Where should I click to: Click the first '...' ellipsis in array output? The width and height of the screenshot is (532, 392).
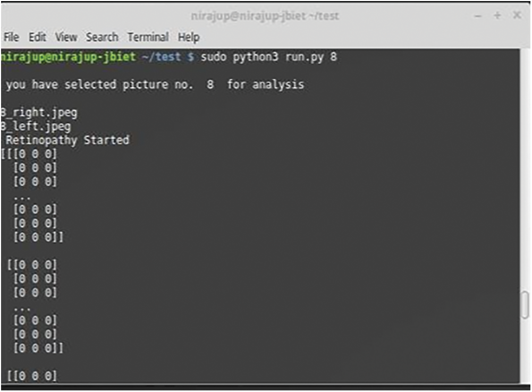tap(22, 196)
